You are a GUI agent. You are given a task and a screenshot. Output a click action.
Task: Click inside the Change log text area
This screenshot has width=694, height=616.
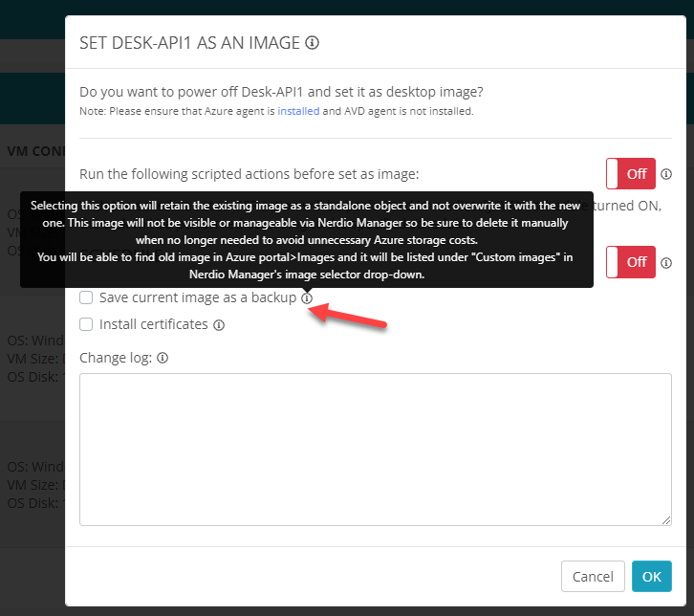tap(375, 448)
